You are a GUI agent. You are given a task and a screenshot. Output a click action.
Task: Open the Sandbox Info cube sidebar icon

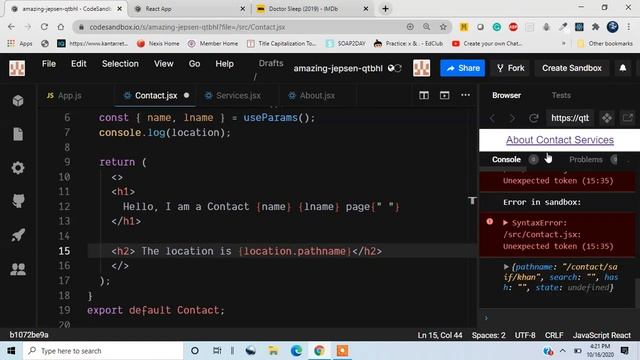(x=18, y=100)
